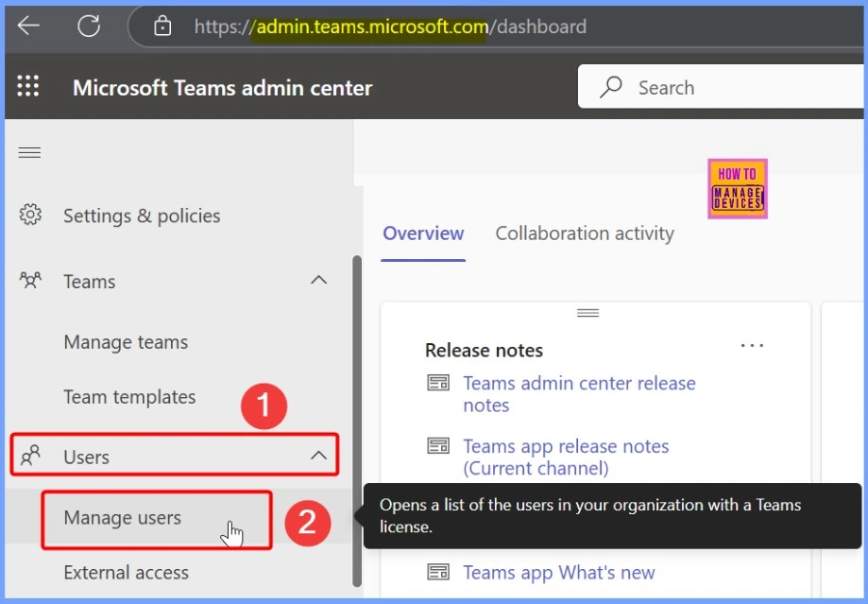
Task: Click the navigation pane vertical scrollbar
Action: pyautogui.click(x=357, y=422)
